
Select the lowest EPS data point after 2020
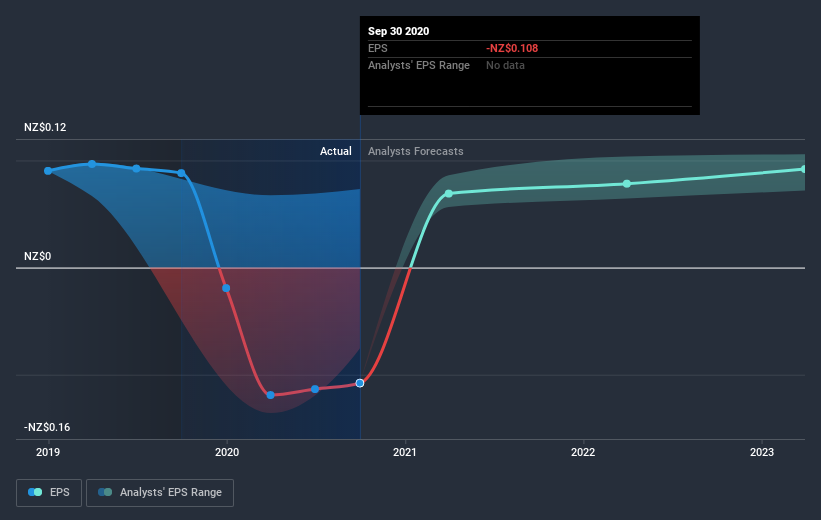click(270, 395)
